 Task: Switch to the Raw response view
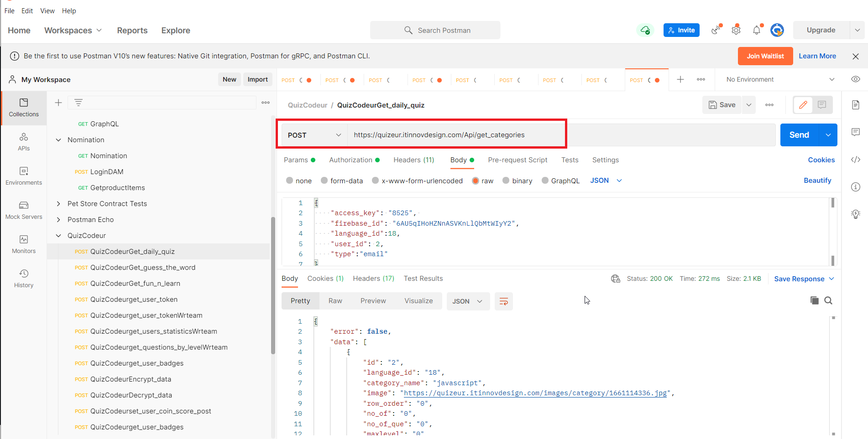click(x=335, y=301)
